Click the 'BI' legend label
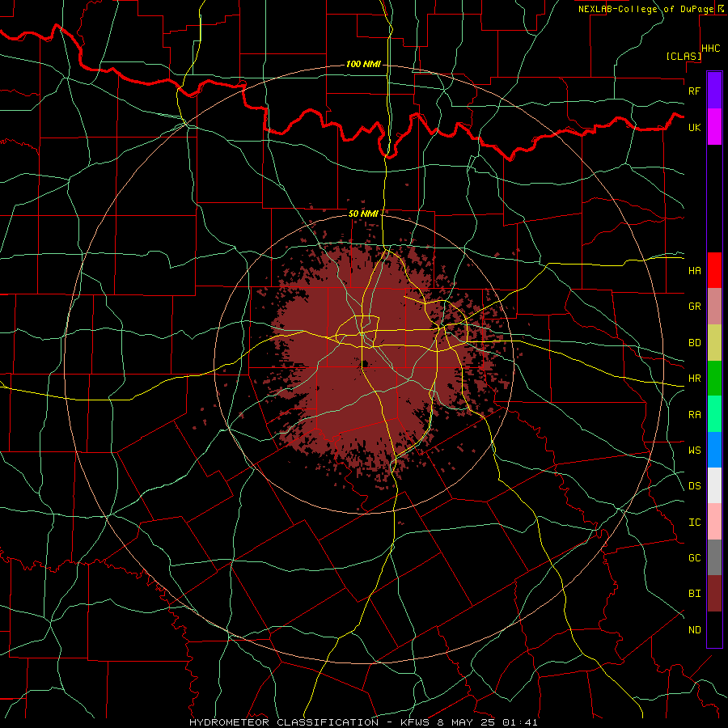 [x=694, y=594]
